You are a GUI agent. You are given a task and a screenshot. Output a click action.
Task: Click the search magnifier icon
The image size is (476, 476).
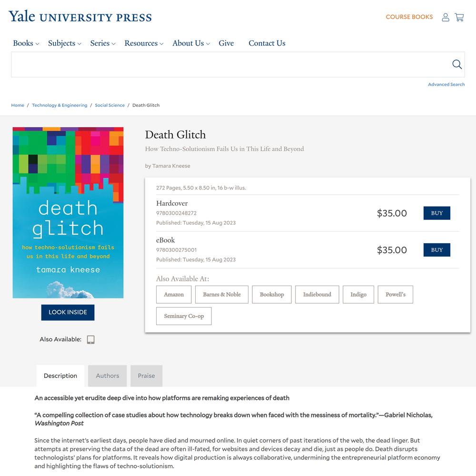[457, 64]
